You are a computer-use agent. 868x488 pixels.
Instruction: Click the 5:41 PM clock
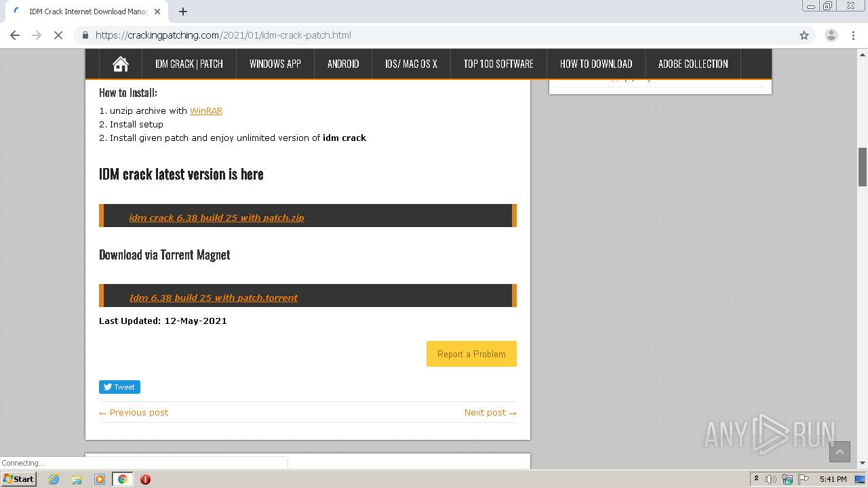click(833, 479)
